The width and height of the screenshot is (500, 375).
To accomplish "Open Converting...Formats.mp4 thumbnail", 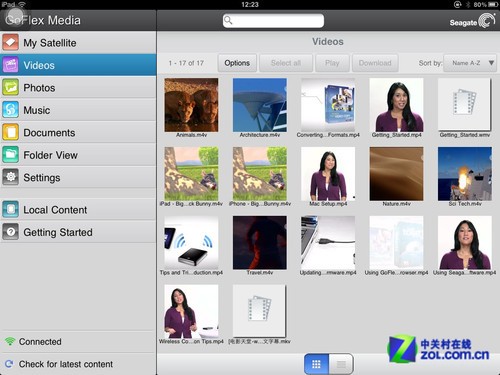I will click(x=328, y=105).
